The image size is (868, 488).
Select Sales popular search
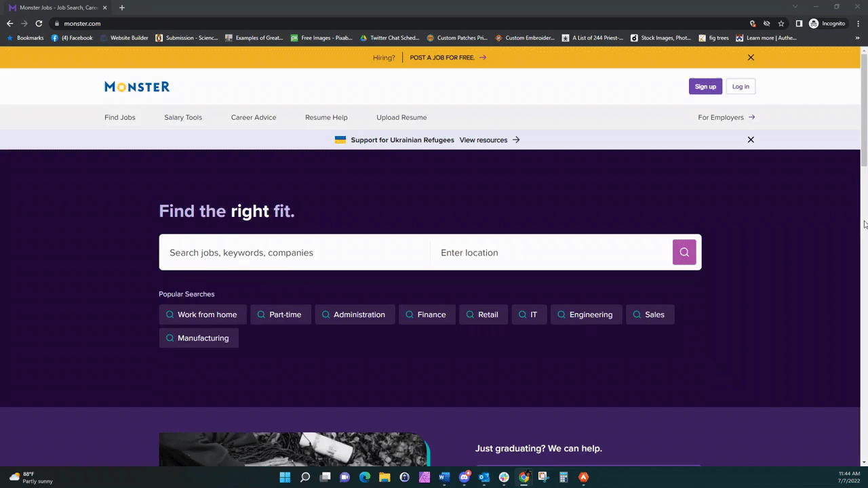point(650,314)
